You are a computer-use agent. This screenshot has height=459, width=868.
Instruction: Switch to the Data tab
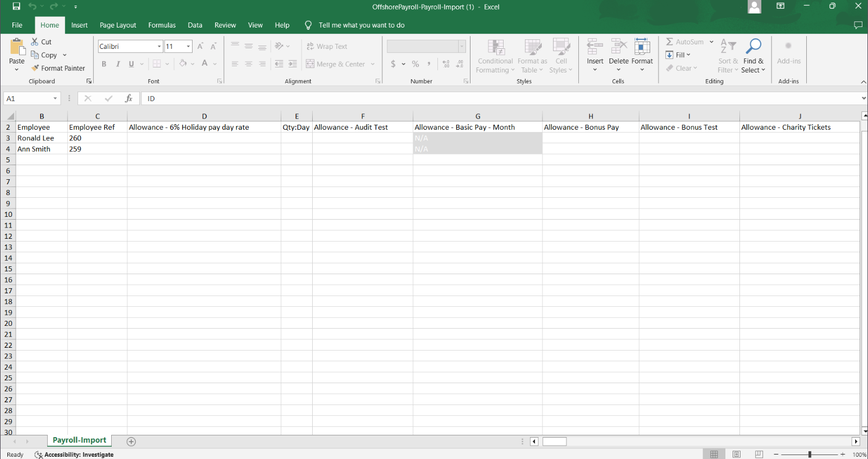[195, 25]
